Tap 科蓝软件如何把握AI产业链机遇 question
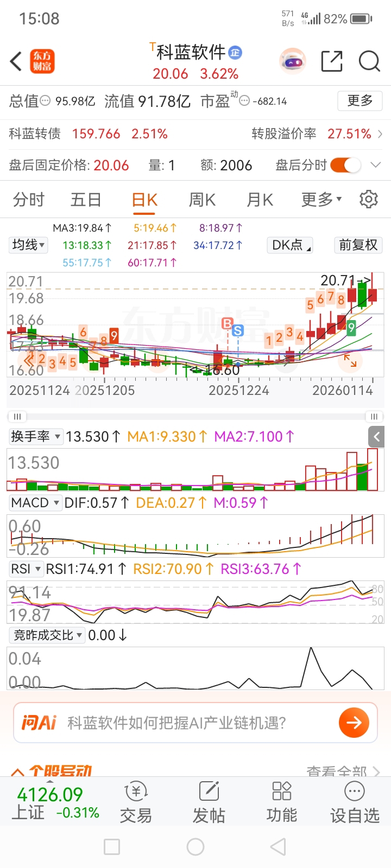391x868 pixels. [176, 723]
